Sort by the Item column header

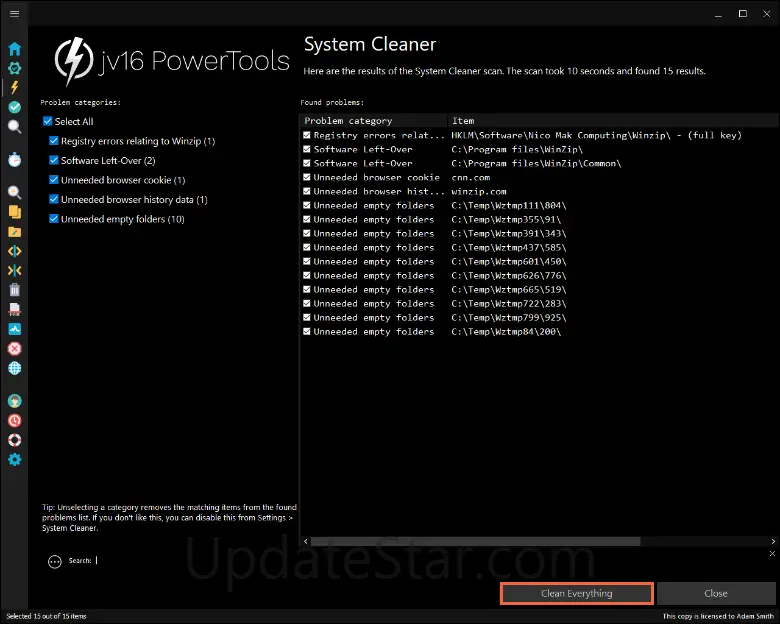click(x=613, y=120)
